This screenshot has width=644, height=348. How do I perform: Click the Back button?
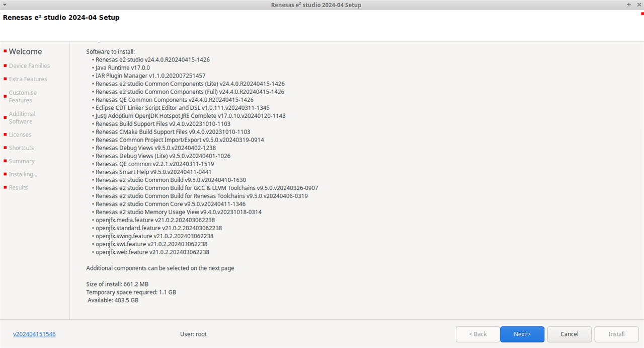(x=477, y=334)
